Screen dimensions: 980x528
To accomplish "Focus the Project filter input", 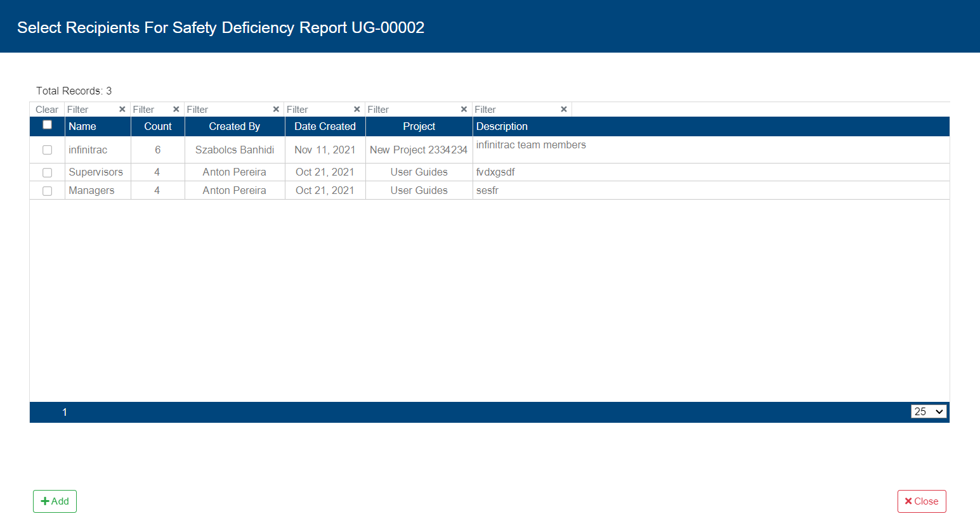I will 413,109.
